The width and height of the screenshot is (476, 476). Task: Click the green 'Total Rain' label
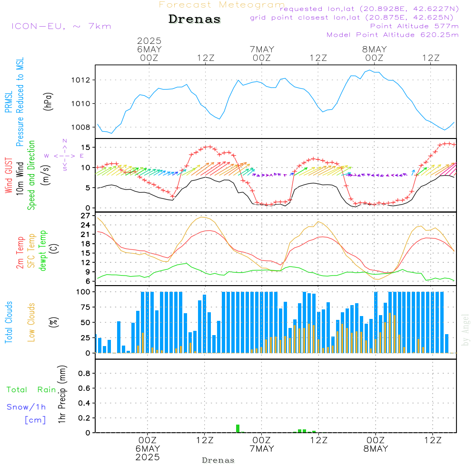[31, 390]
